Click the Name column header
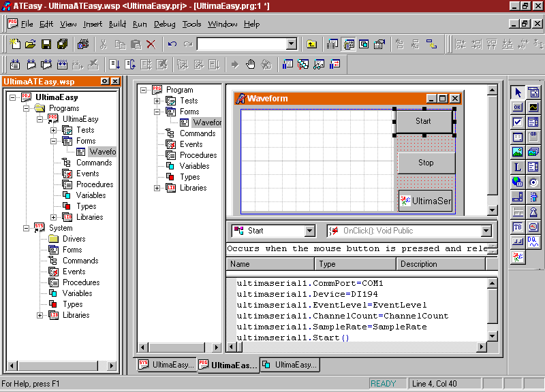 pos(270,264)
